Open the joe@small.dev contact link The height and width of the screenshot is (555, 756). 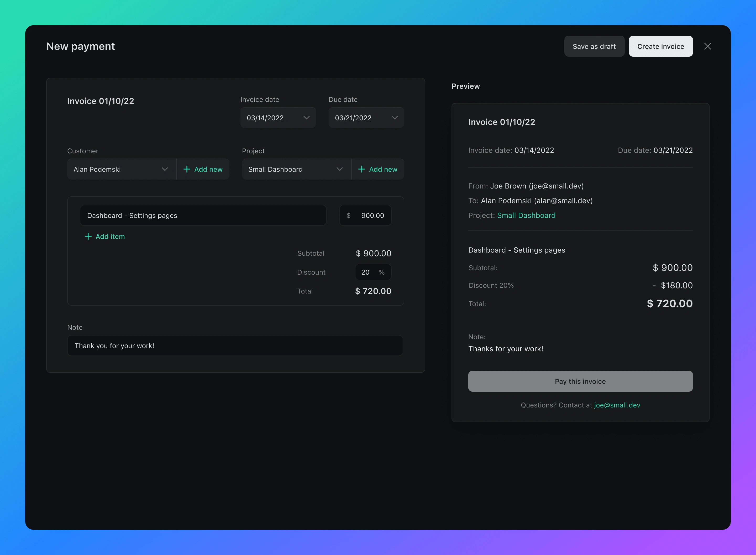pos(617,405)
